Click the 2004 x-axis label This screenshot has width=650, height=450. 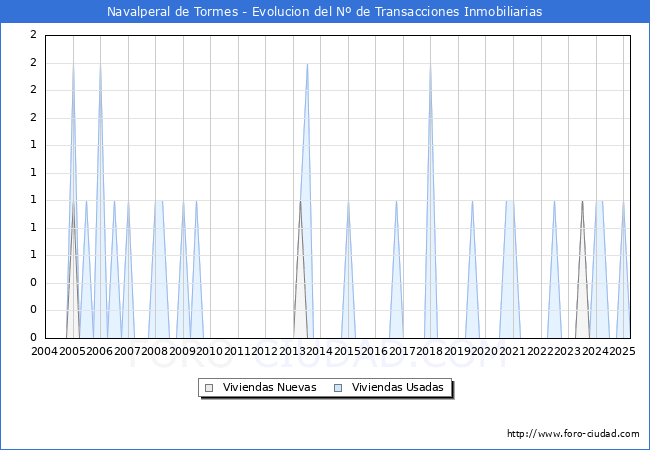pos(45,351)
